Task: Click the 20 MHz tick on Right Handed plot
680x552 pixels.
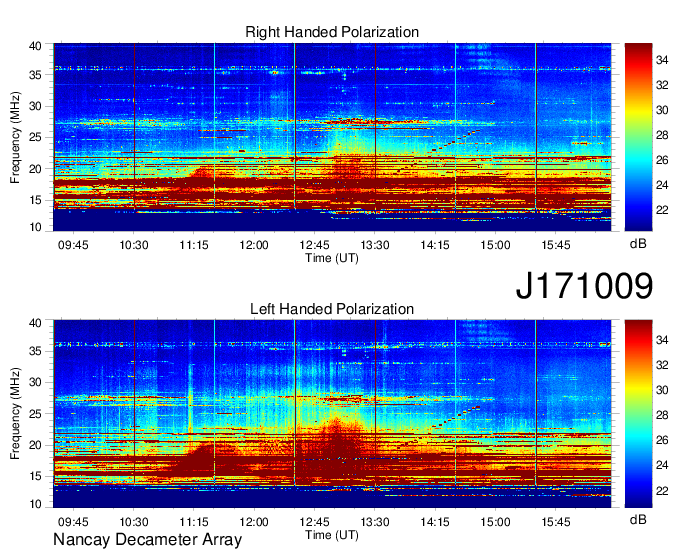Action: [36, 169]
